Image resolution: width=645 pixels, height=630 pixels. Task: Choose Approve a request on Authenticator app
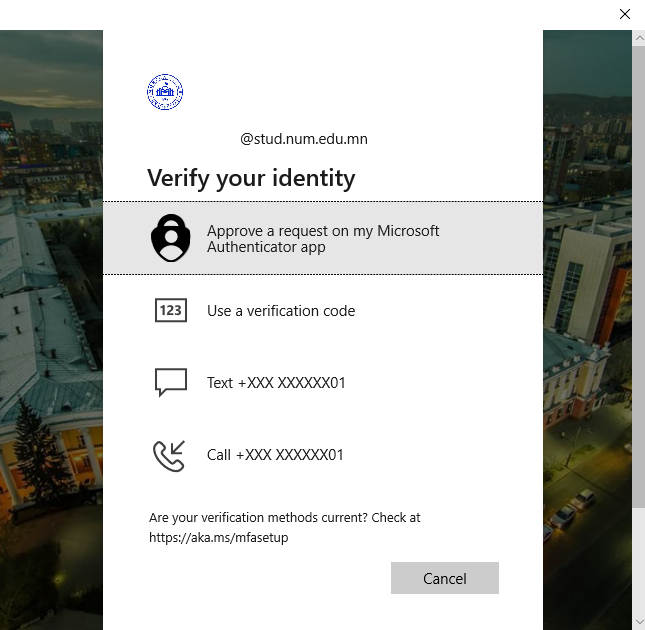pos(323,238)
